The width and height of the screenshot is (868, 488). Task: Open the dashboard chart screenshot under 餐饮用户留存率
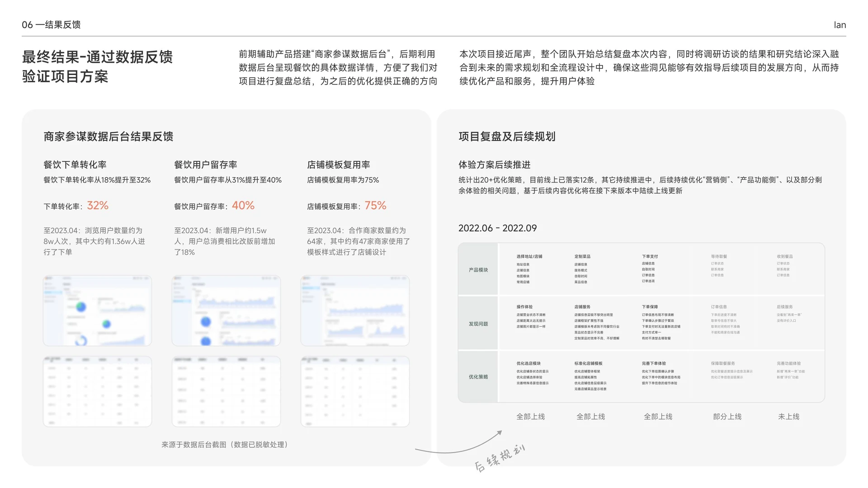(x=226, y=310)
